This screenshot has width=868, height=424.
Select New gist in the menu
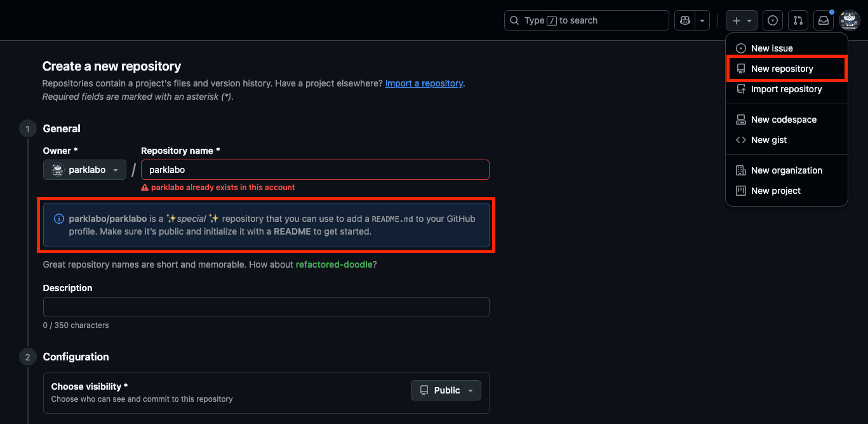(768, 140)
